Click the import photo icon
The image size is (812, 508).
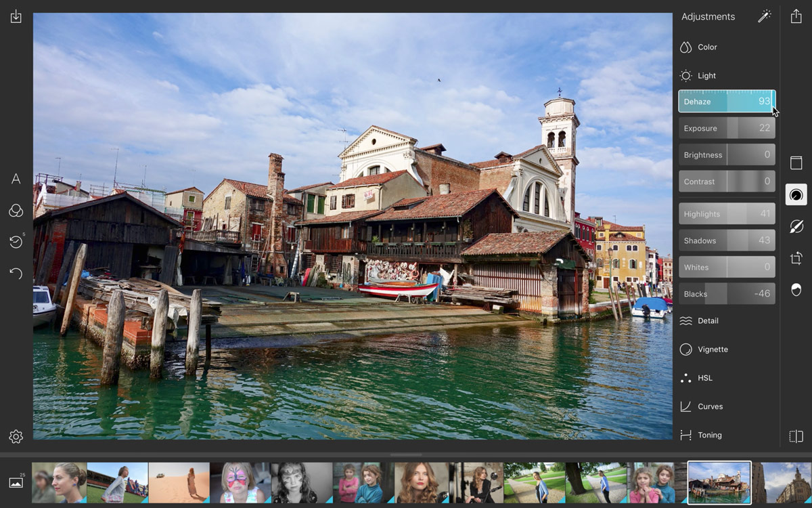(16, 17)
